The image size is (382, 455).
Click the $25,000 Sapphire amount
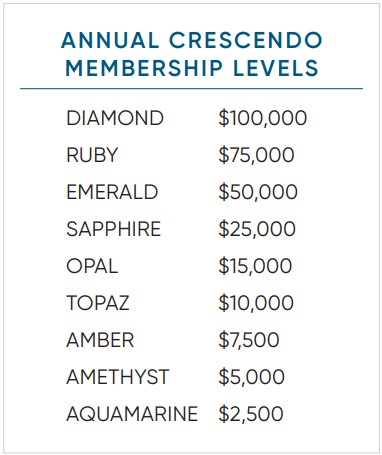click(257, 229)
